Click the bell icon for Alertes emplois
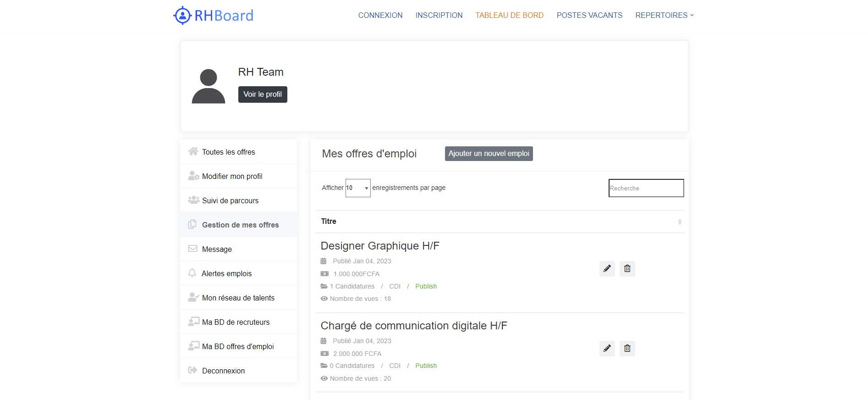Viewport: 868px width, 400px height. click(x=192, y=273)
